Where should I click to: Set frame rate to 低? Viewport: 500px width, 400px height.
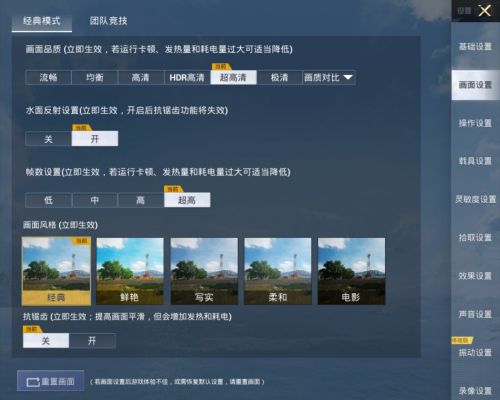tap(48, 200)
